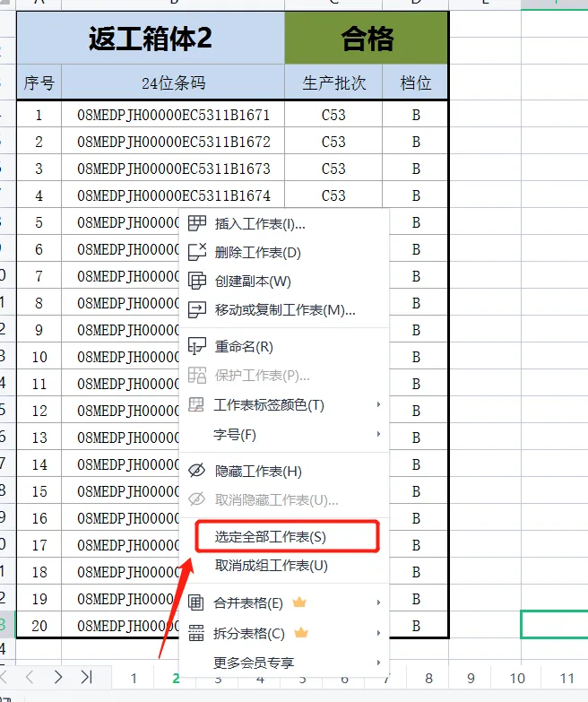Select title cell 返工箱体2

(151, 38)
